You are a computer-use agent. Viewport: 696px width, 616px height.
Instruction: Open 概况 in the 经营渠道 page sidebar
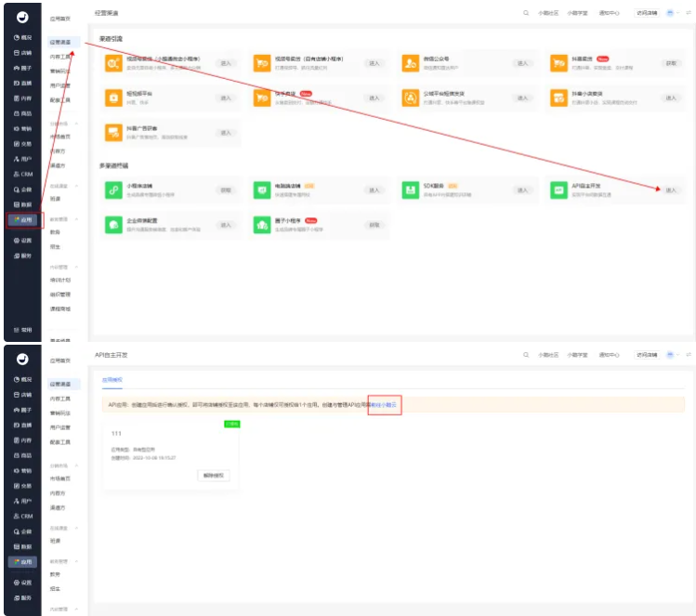coord(22,38)
